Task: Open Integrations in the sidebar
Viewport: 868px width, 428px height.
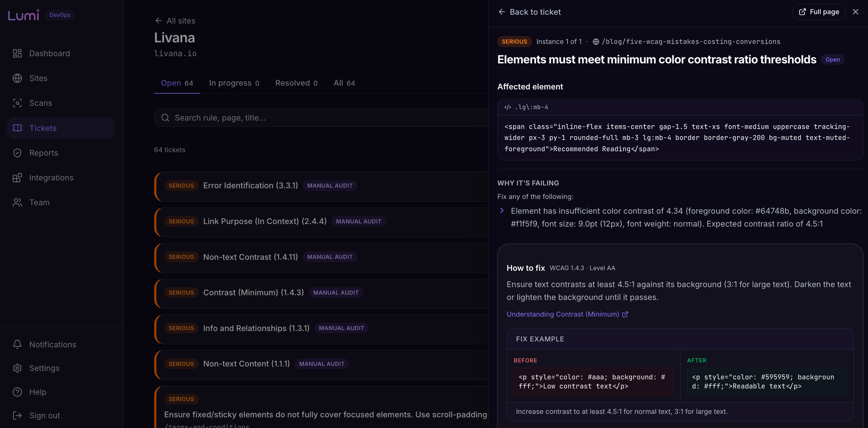Action: pos(61,178)
